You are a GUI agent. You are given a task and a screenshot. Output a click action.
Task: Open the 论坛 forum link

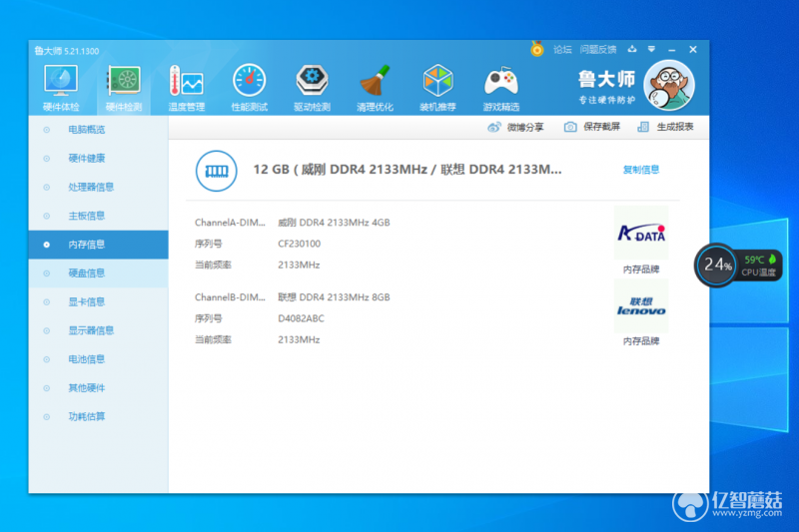click(562, 49)
